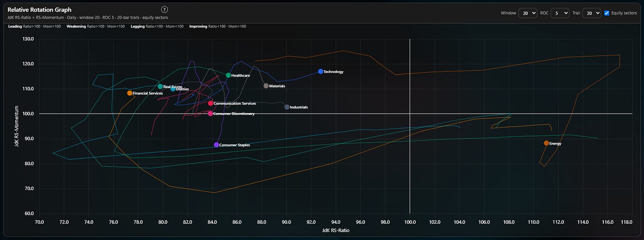Click the JdK RS-Momentum y-axis label
Viewport: 644px width, 240px height.
tap(17, 126)
